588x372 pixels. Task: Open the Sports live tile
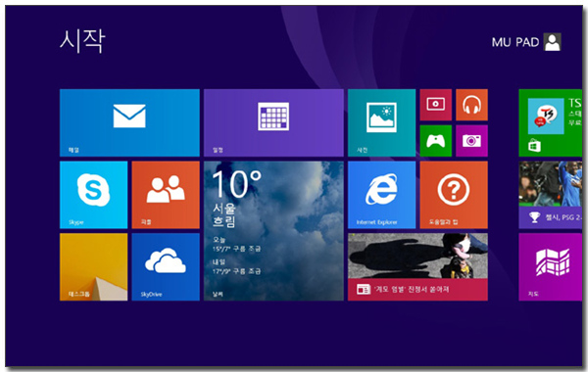pos(550,195)
